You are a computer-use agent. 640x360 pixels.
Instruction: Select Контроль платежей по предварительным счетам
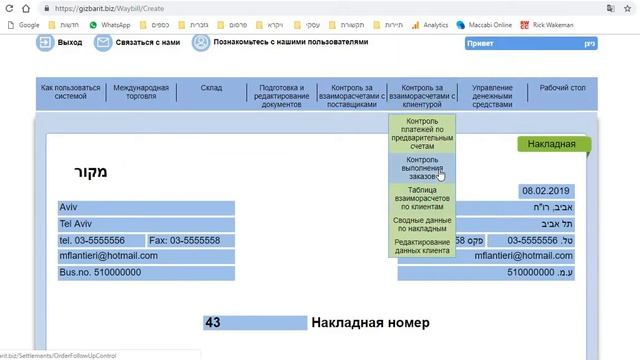pyautogui.click(x=422, y=133)
